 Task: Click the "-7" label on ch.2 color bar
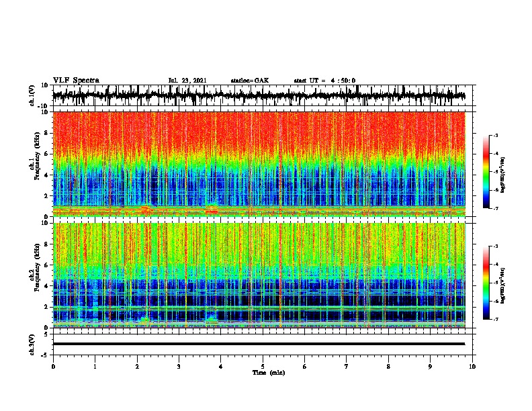pos(495,320)
